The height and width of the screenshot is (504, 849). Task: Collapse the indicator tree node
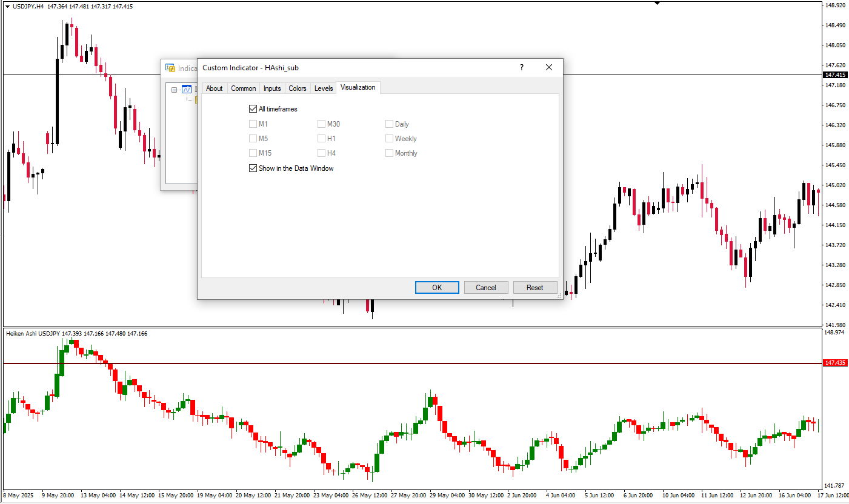[x=175, y=90]
